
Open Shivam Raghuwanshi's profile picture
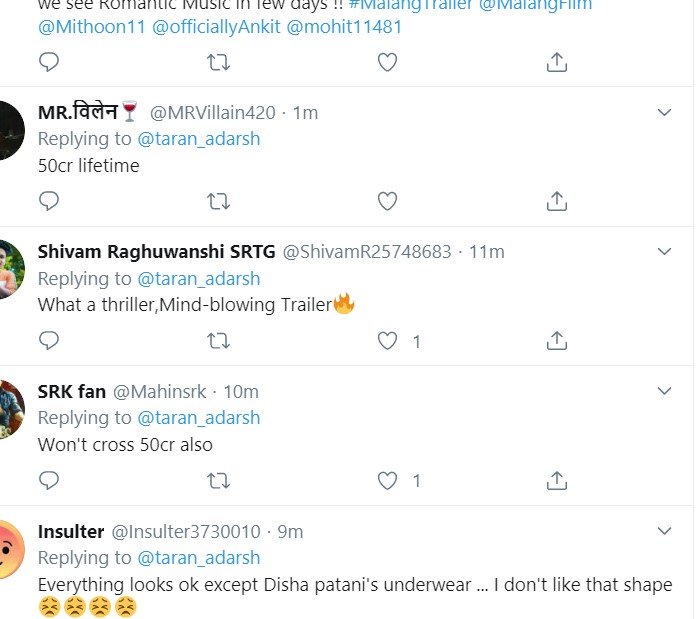click(x=10, y=268)
